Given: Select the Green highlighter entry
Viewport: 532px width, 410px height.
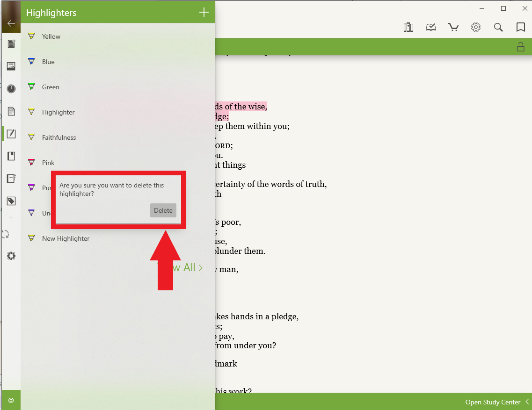Looking at the screenshot, I should pyautogui.click(x=51, y=87).
